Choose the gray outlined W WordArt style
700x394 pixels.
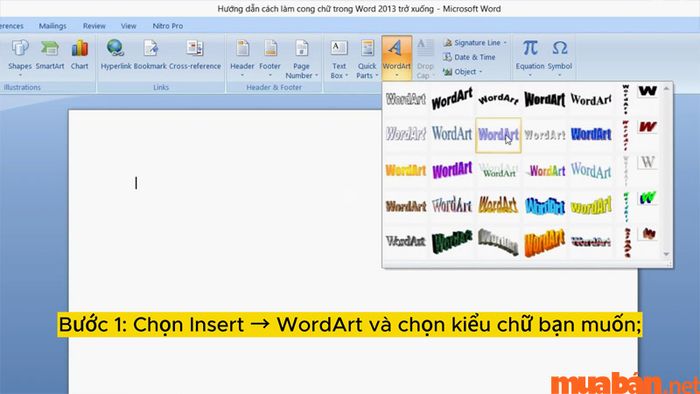[647, 162]
